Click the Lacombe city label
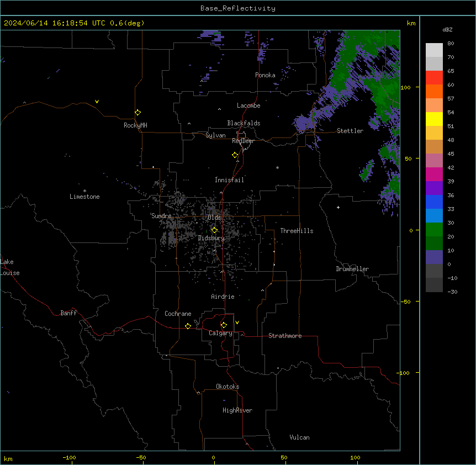Viewport: 476px width, 465px height. click(248, 105)
